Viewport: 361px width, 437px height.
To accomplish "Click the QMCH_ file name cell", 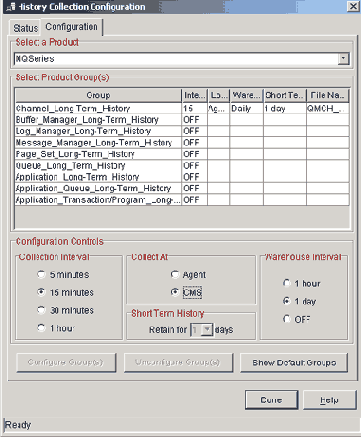I will 328,109.
